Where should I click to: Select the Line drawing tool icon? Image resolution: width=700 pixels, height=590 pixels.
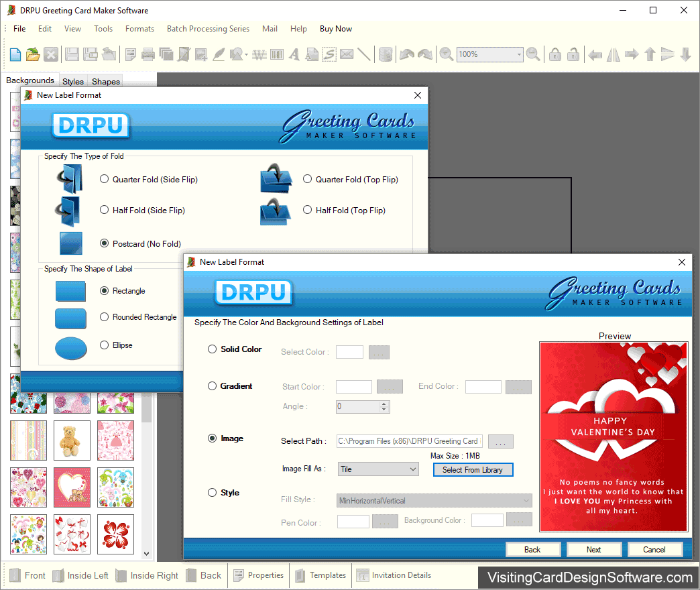click(x=364, y=54)
